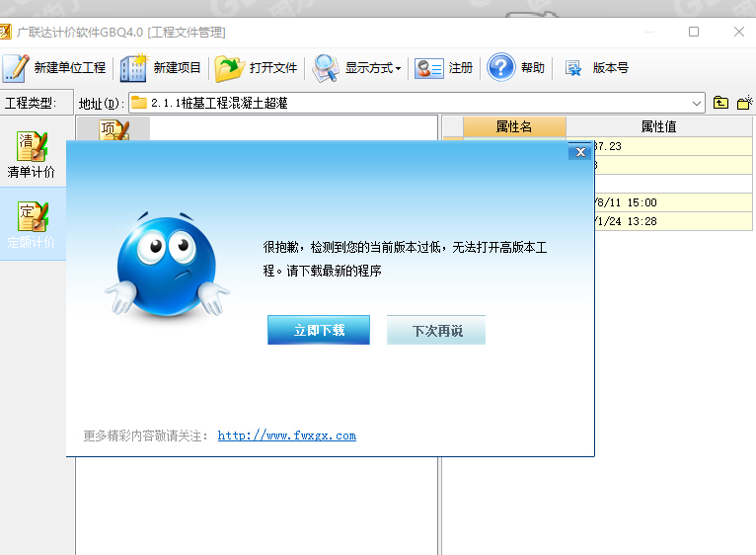Expand the 地址 path dropdown arrow

pos(696,104)
